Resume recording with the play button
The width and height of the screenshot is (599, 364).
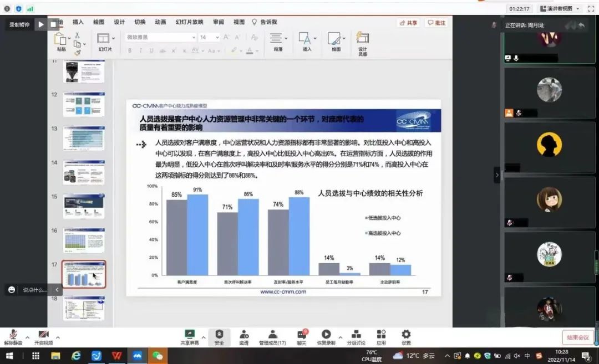click(x=41, y=25)
